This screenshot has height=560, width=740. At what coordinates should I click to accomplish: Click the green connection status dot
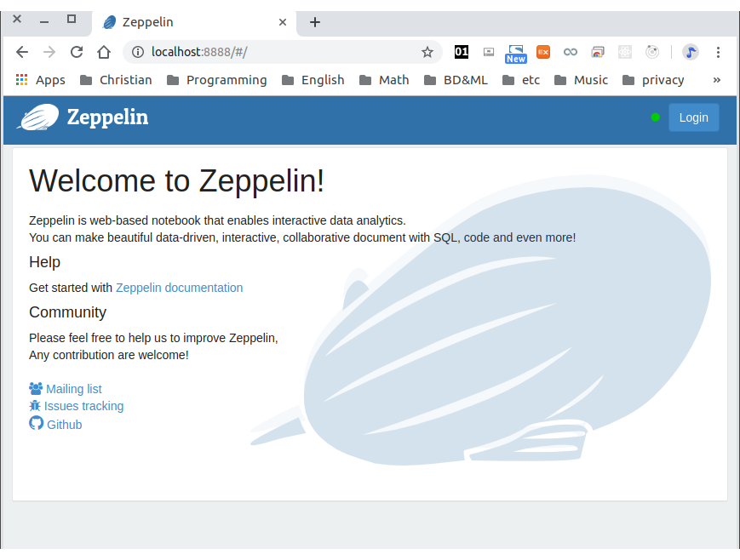click(655, 117)
